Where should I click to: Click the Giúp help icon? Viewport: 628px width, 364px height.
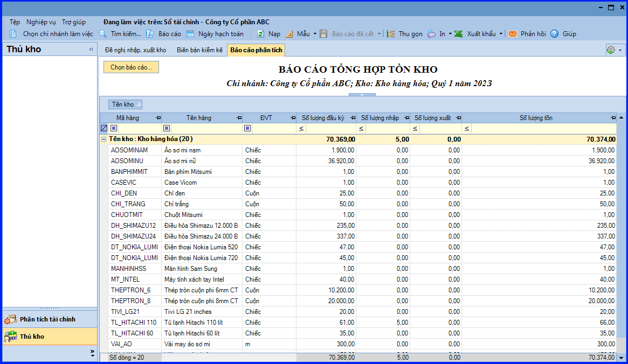tap(554, 34)
